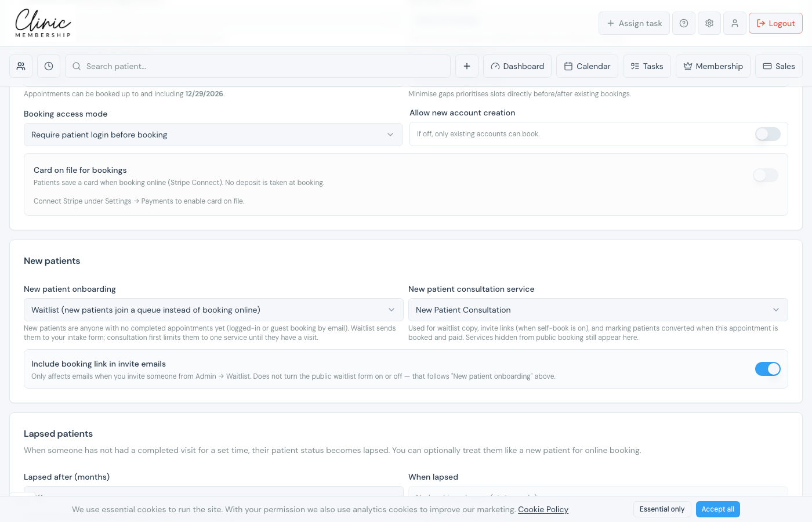Viewport: 812px width, 522px height.
Task: Click the 'Connect Stripe under Settings' hint text
Action: point(139,201)
